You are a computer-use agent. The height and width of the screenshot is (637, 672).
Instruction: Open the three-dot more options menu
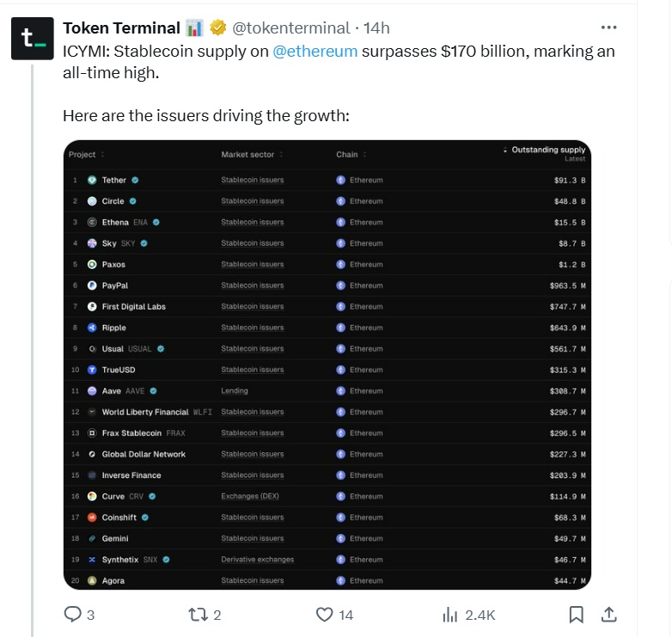608,28
